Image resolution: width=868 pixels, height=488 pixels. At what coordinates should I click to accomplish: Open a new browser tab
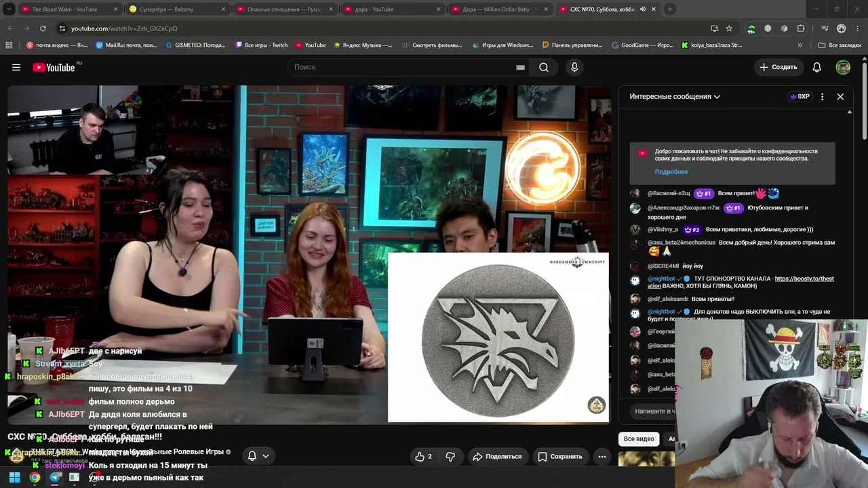(669, 9)
